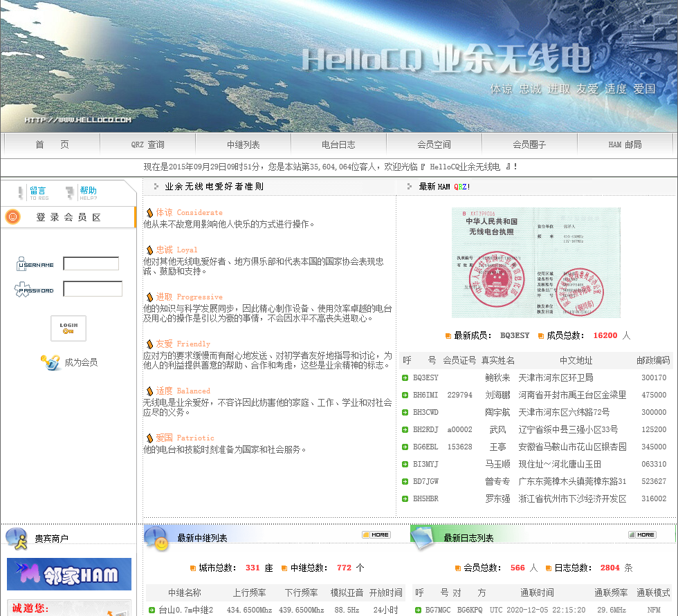Click the 留言 message icon
Screen dimensions: 678x616
(21, 192)
